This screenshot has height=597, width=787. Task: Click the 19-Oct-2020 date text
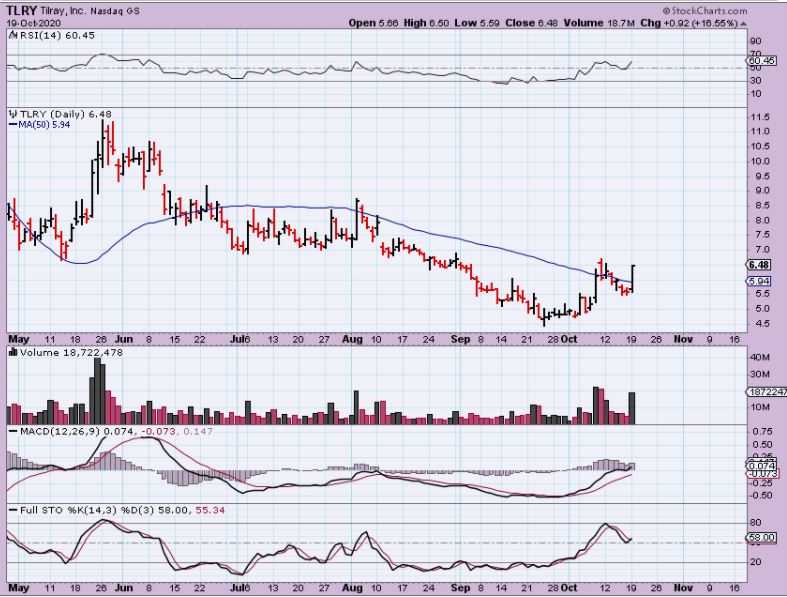[x=34, y=23]
